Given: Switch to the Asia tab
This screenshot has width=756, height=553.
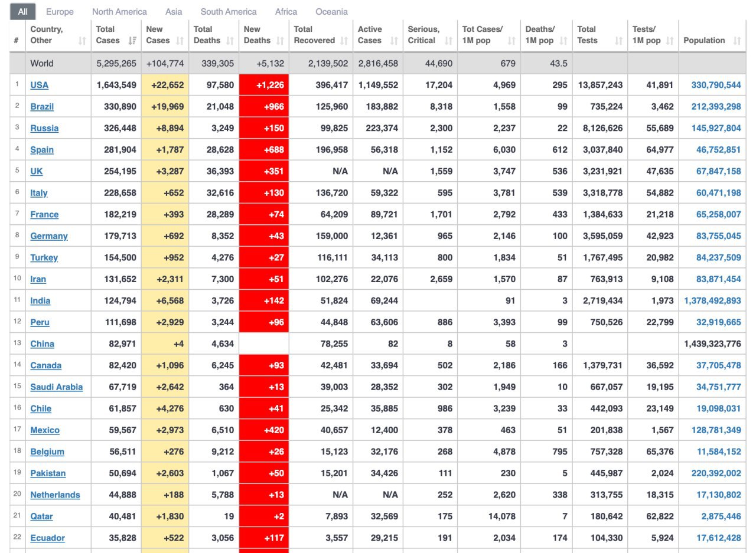Looking at the screenshot, I should point(174,12).
